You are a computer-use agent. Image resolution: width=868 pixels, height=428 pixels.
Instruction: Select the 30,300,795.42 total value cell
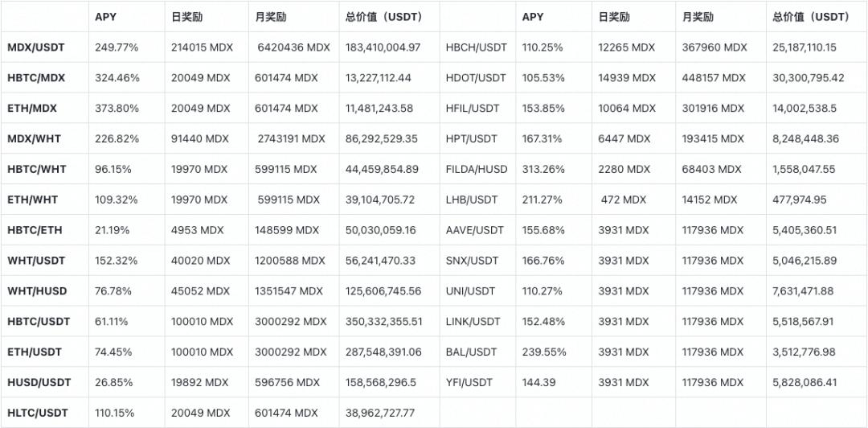click(x=809, y=78)
